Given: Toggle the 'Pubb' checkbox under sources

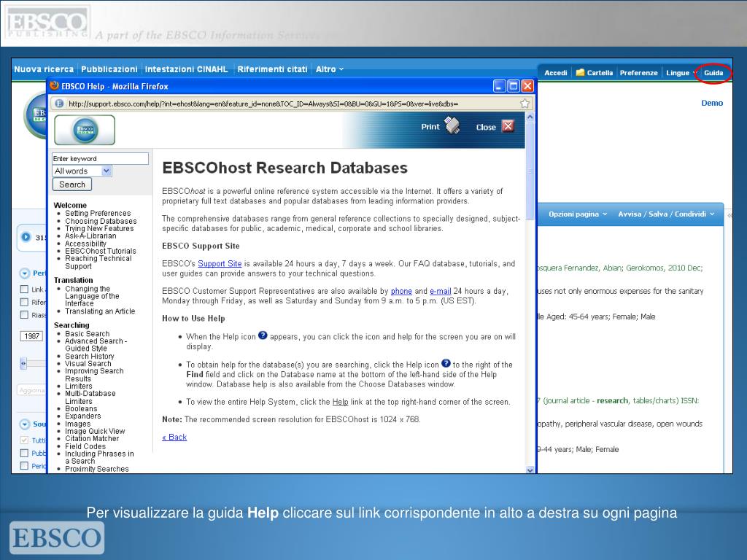Looking at the screenshot, I should point(24,453).
